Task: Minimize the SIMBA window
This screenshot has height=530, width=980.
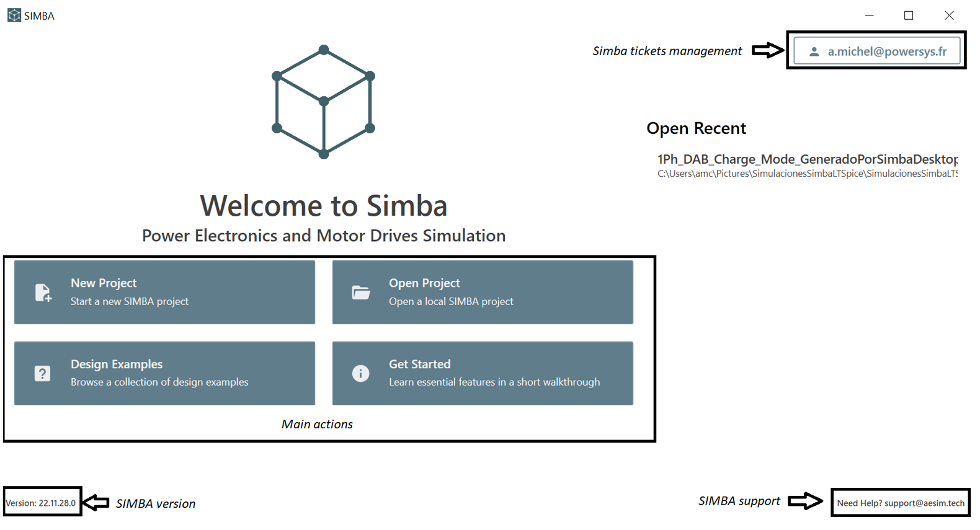Action: 869,15
